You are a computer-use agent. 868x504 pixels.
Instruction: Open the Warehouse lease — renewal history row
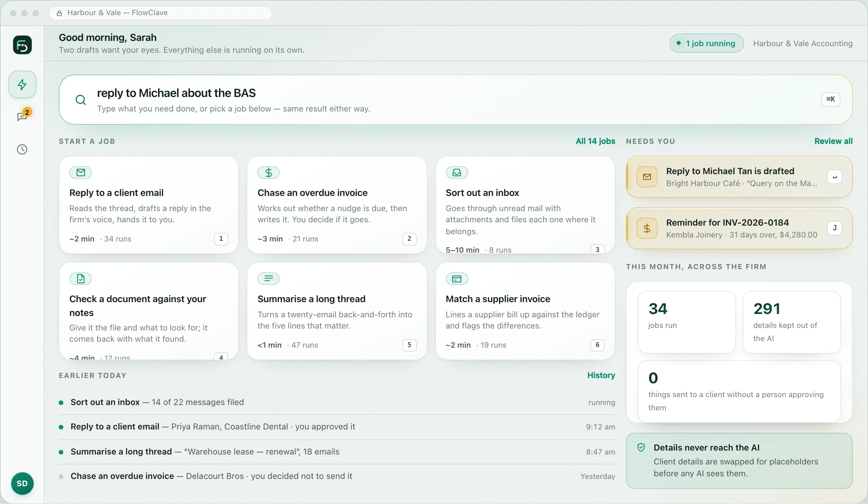click(337, 452)
